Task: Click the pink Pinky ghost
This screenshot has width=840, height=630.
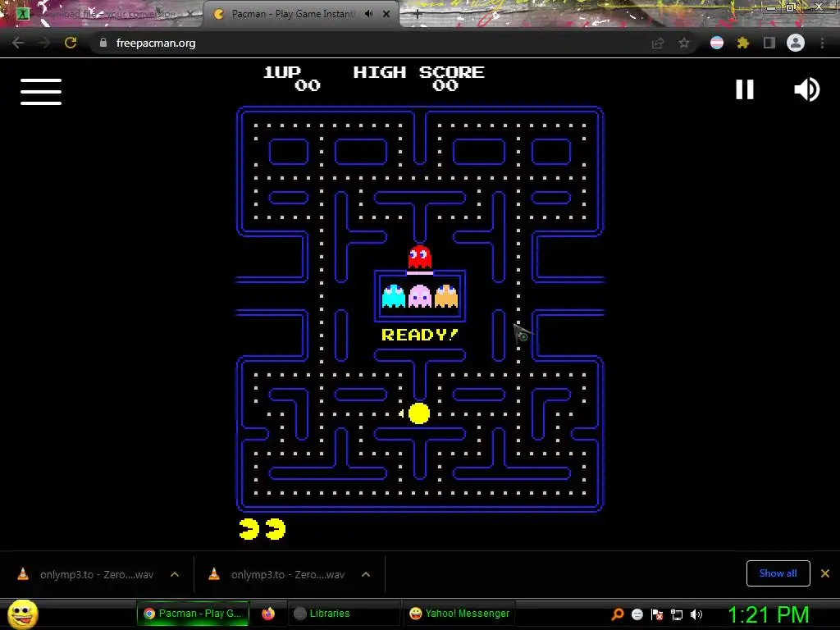Action: (x=419, y=296)
